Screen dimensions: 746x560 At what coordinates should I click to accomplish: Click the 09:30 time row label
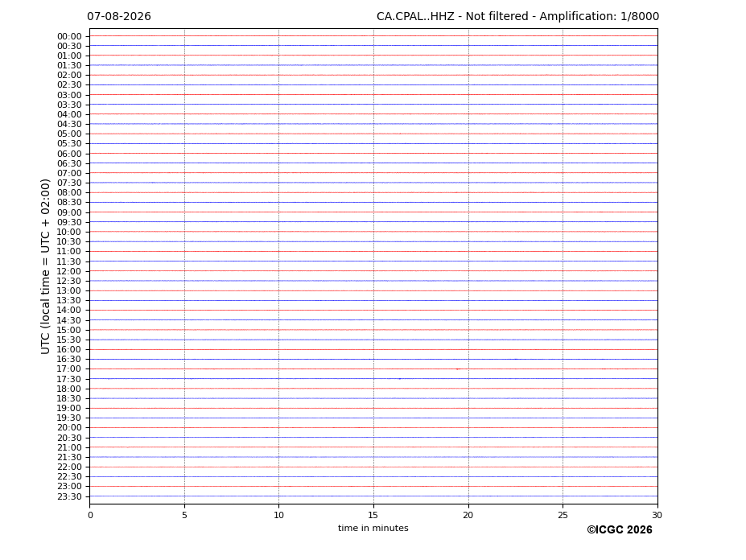point(69,222)
